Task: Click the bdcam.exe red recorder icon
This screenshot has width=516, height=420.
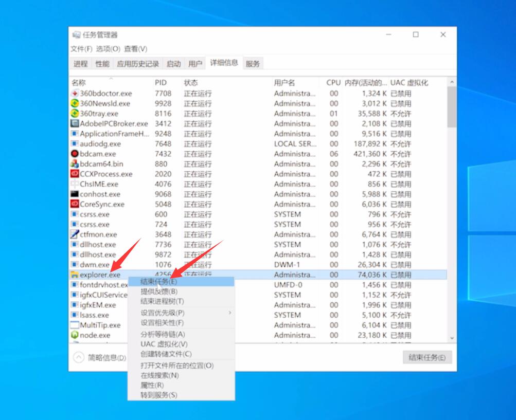Action: click(75, 154)
